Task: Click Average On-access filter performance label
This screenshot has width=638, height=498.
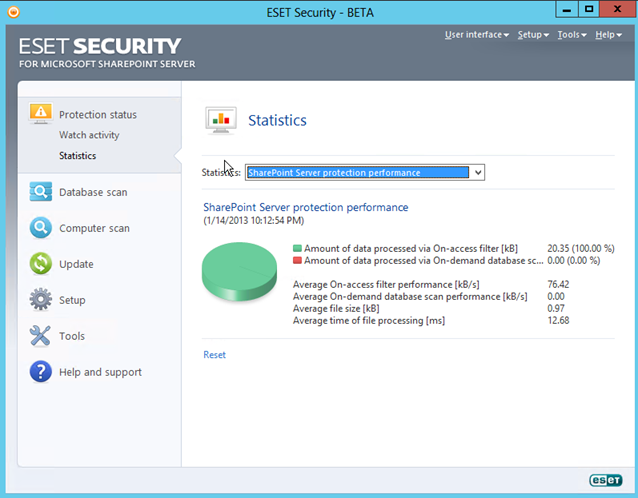Action: pyautogui.click(x=386, y=284)
